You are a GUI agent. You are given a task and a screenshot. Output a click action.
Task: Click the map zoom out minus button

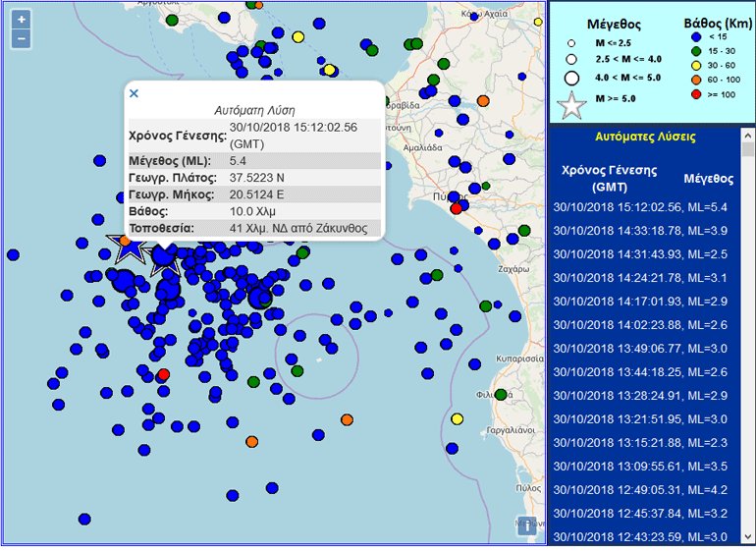click(x=22, y=39)
